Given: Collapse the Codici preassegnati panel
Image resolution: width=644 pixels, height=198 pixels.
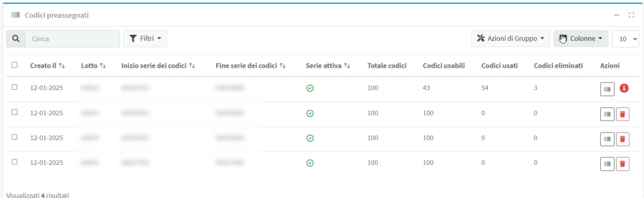Looking at the screenshot, I should [x=617, y=15].
